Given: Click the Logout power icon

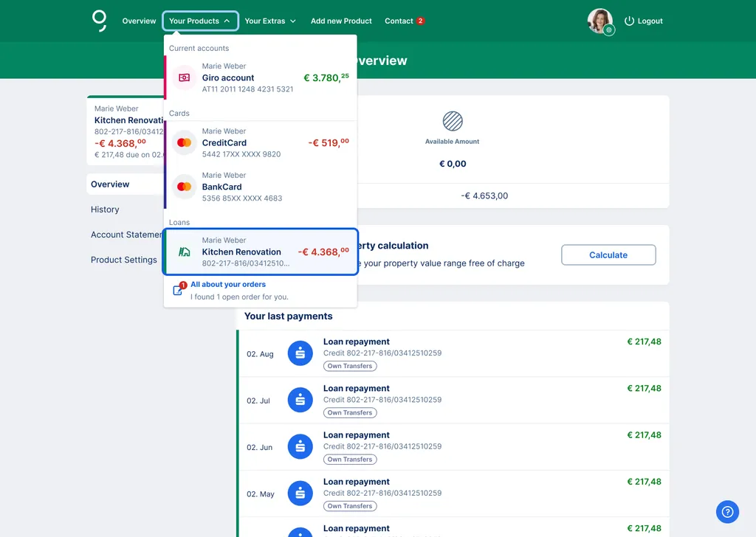Looking at the screenshot, I should click(x=627, y=21).
